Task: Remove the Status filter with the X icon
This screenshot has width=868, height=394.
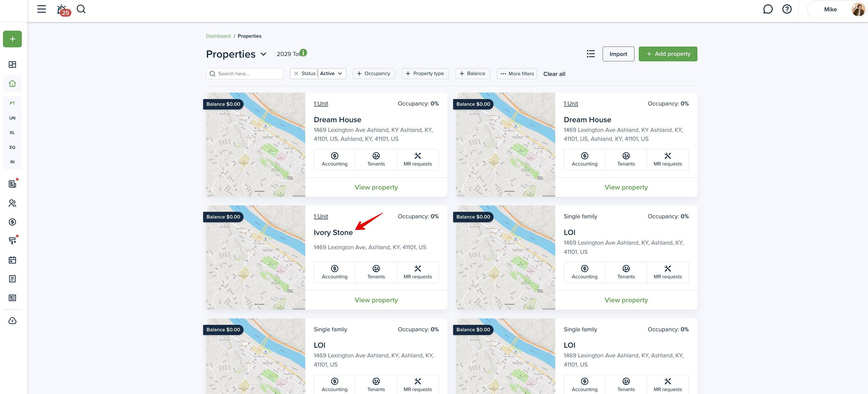Action: pos(296,73)
